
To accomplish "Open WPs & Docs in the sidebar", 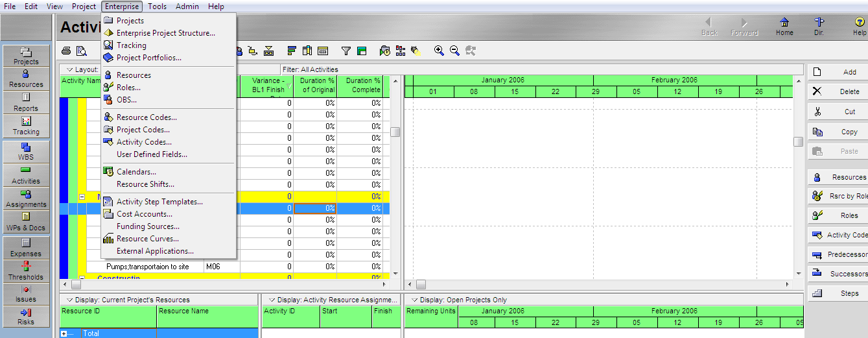I will pyautogui.click(x=26, y=221).
